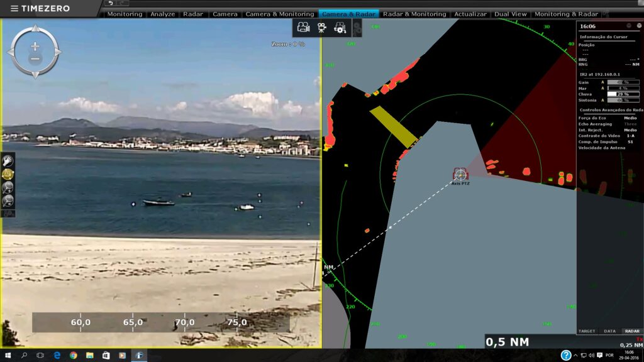Select the magnifier zoom-out tool
Image resolution: width=644 pixels, height=362 pixels.
[x=8, y=200]
